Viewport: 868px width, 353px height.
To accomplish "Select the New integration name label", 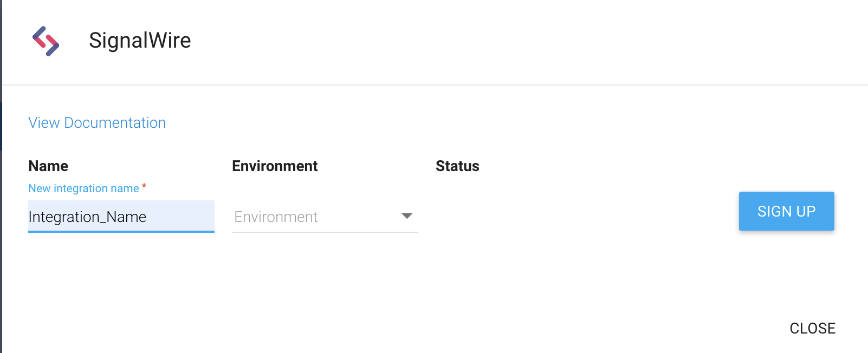I will click(x=84, y=188).
